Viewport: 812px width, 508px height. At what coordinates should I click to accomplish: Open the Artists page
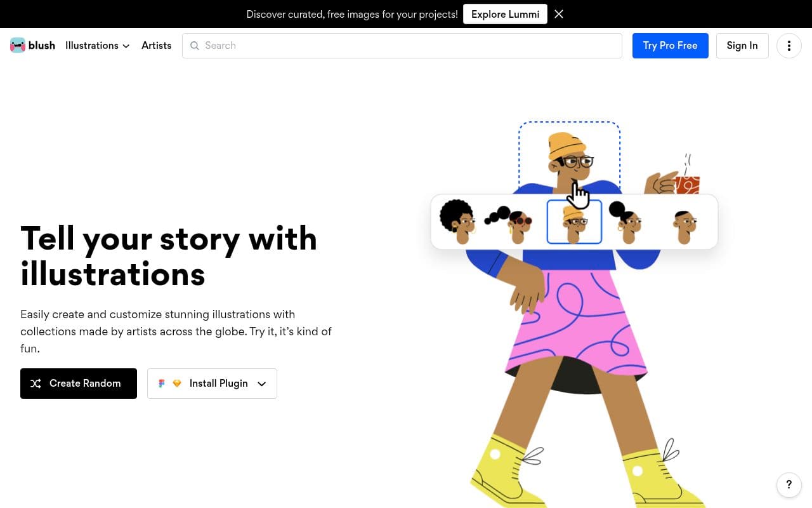tap(156, 46)
